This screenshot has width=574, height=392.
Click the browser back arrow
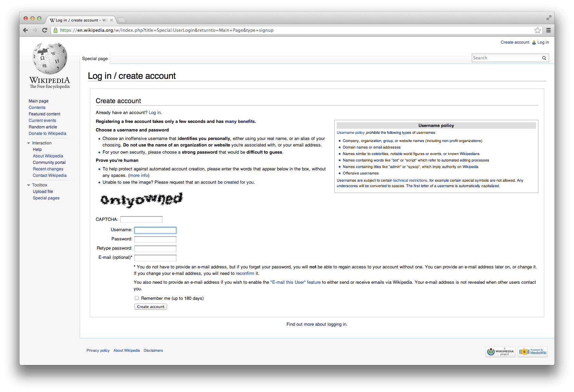point(26,30)
